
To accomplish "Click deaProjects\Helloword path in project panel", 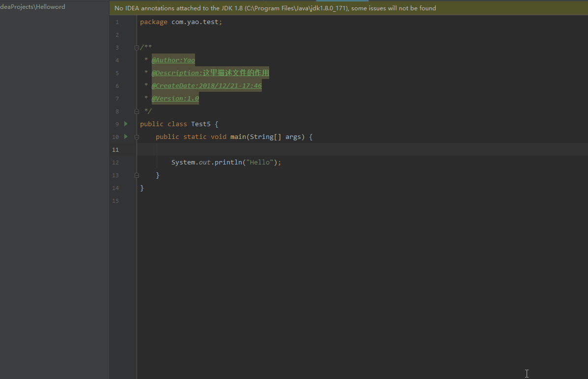I will click(32, 7).
